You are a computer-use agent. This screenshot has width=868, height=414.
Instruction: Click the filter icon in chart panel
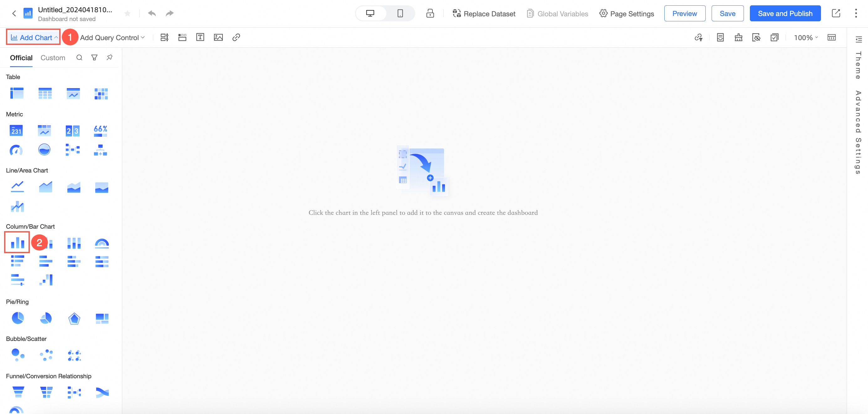coord(94,58)
